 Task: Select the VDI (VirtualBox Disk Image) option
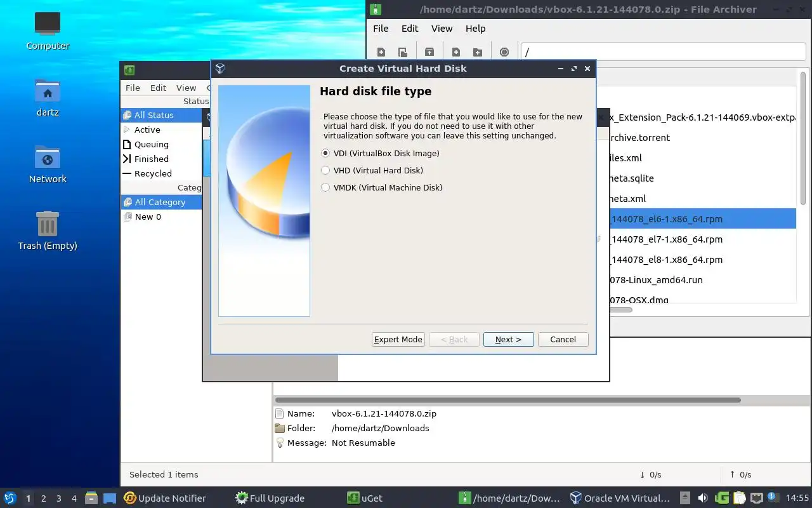pyautogui.click(x=380, y=153)
